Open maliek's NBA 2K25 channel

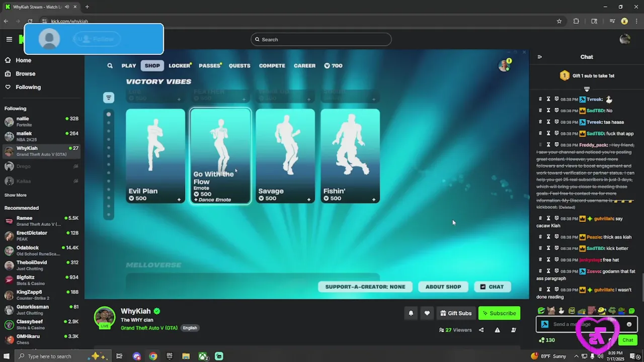[x=40, y=136]
